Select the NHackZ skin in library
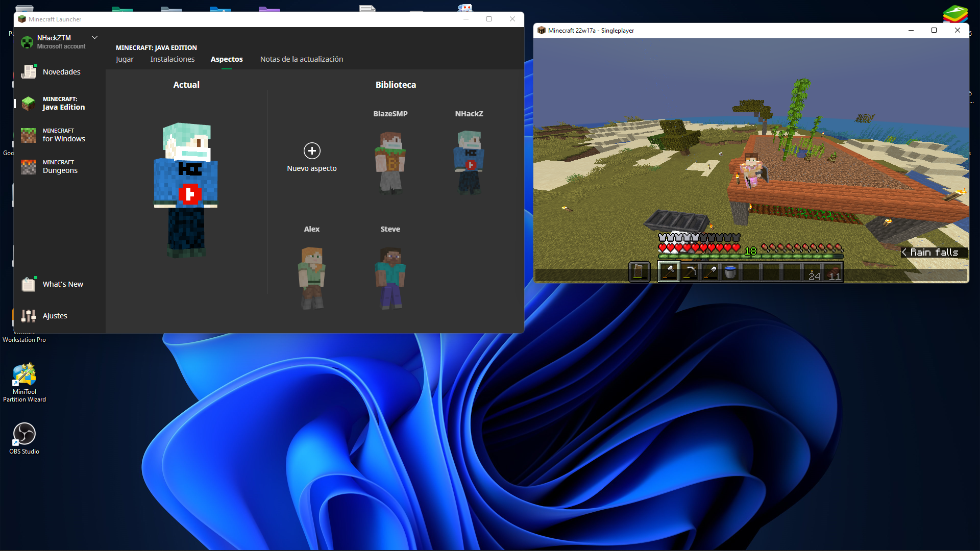The image size is (980, 551). [x=469, y=162]
